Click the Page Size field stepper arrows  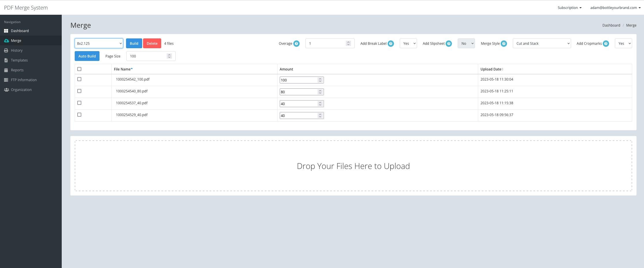coord(169,56)
